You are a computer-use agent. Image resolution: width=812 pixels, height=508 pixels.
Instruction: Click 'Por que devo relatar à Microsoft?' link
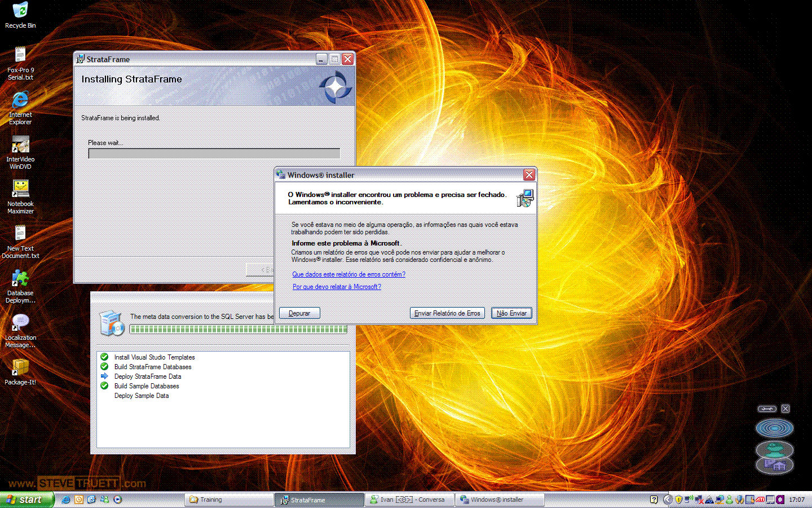(x=337, y=287)
